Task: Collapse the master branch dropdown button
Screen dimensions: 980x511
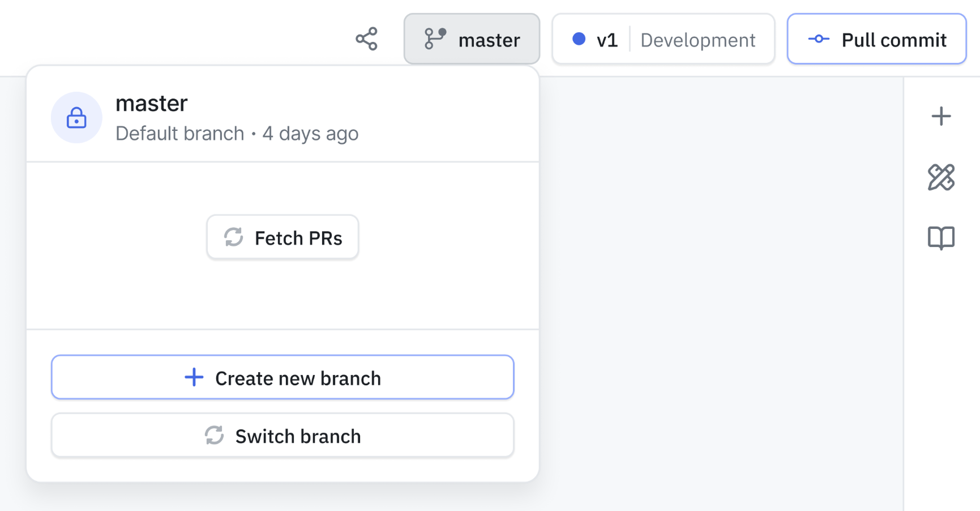Action: [472, 39]
